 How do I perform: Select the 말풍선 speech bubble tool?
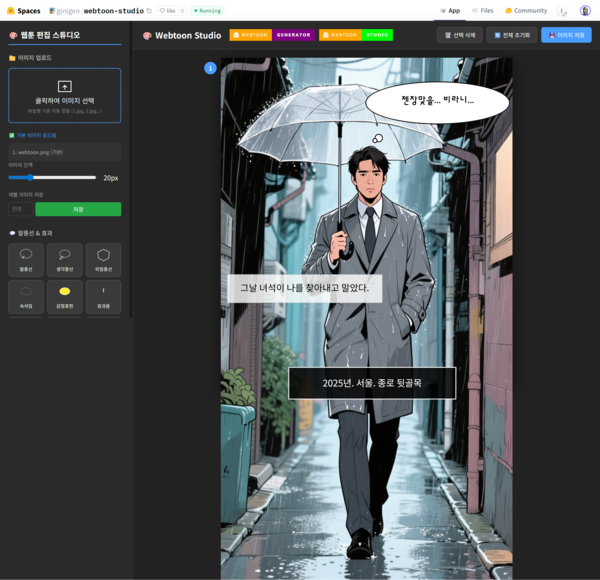point(26,260)
